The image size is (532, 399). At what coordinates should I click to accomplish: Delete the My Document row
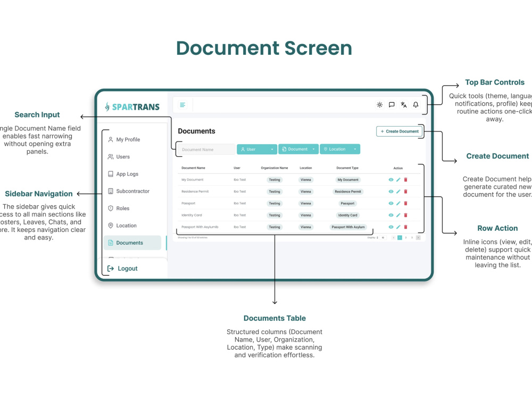pyautogui.click(x=405, y=180)
